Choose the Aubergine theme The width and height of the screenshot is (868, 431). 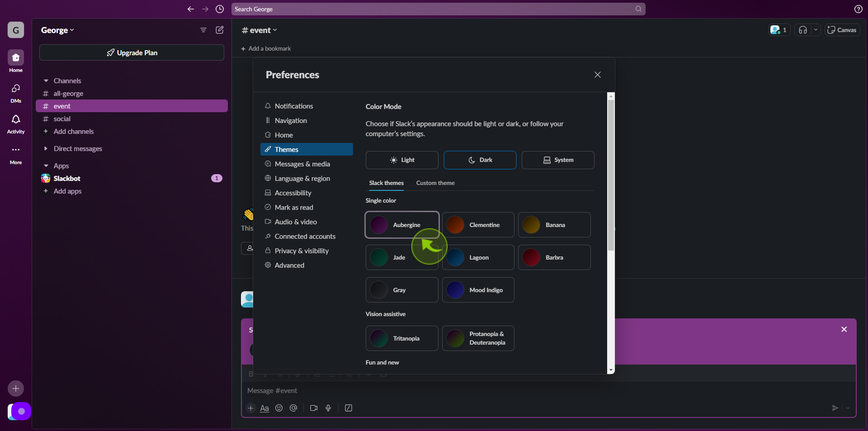click(402, 225)
